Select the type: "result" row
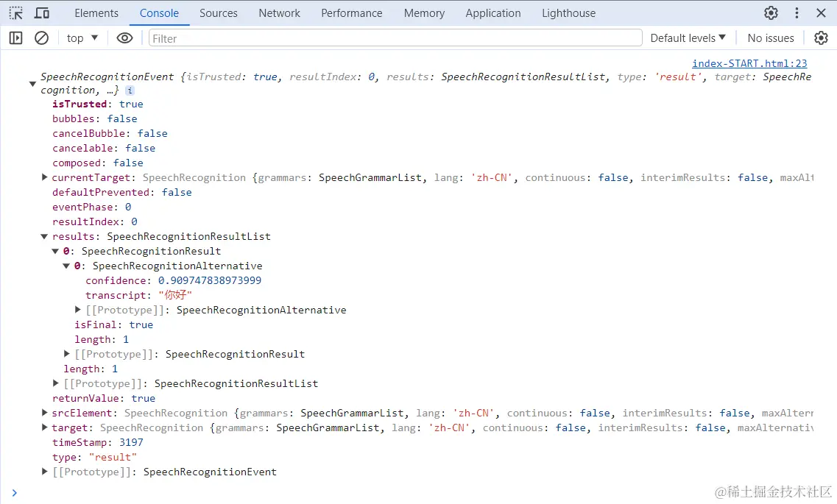 [94, 457]
